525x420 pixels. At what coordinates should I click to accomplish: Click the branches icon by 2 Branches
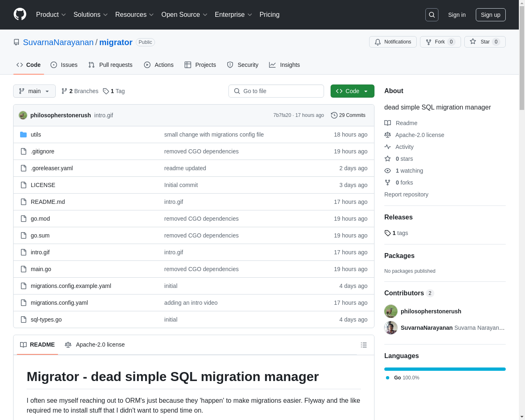tap(64, 91)
